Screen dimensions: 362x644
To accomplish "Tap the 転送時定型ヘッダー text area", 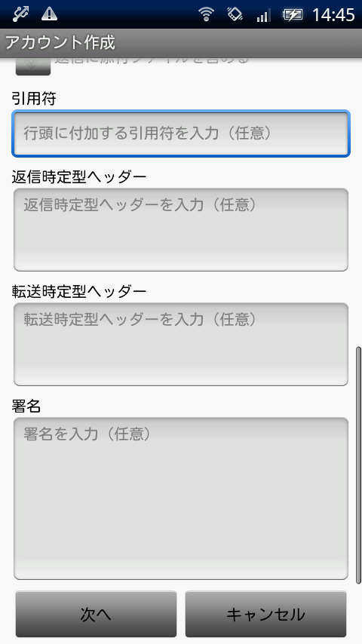I will (x=181, y=344).
